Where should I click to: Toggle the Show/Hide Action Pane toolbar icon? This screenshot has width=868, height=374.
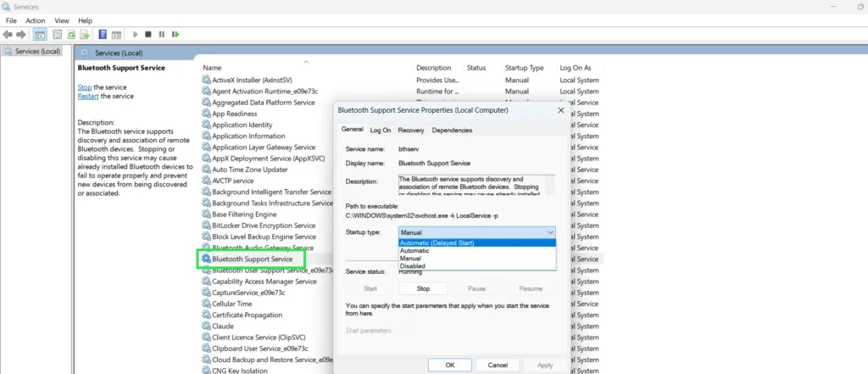click(x=116, y=35)
